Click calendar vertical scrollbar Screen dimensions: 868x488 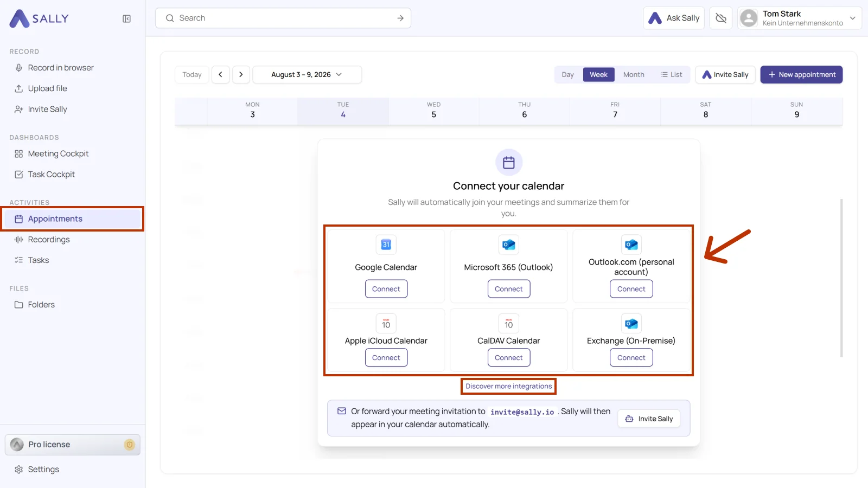tap(841, 278)
